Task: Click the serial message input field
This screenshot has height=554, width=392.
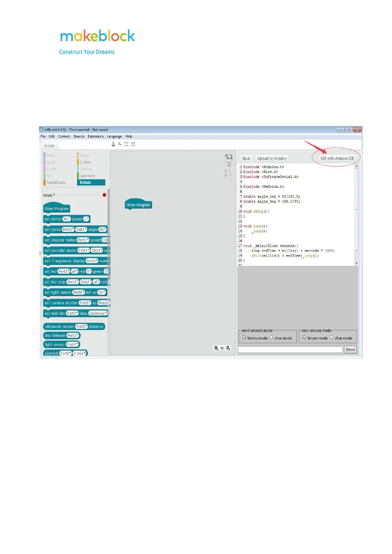Action: coord(290,349)
